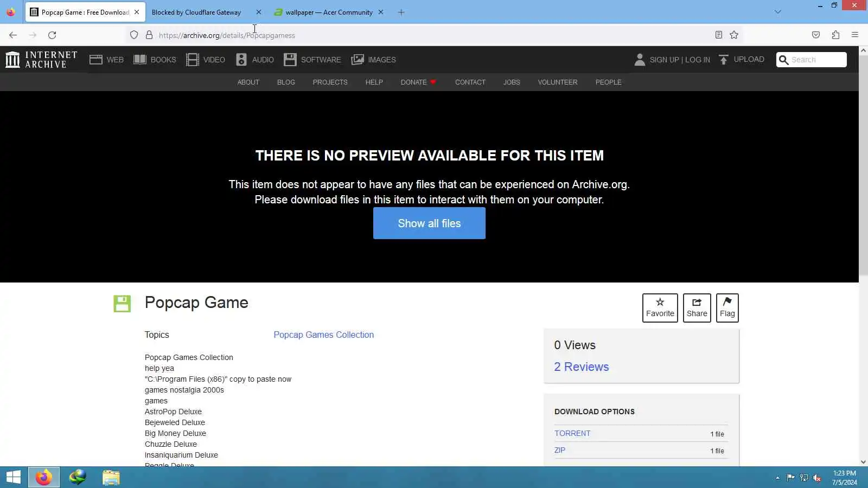Toggle reader view icon
Screen dimensions: 868x488
click(x=719, y=35)
